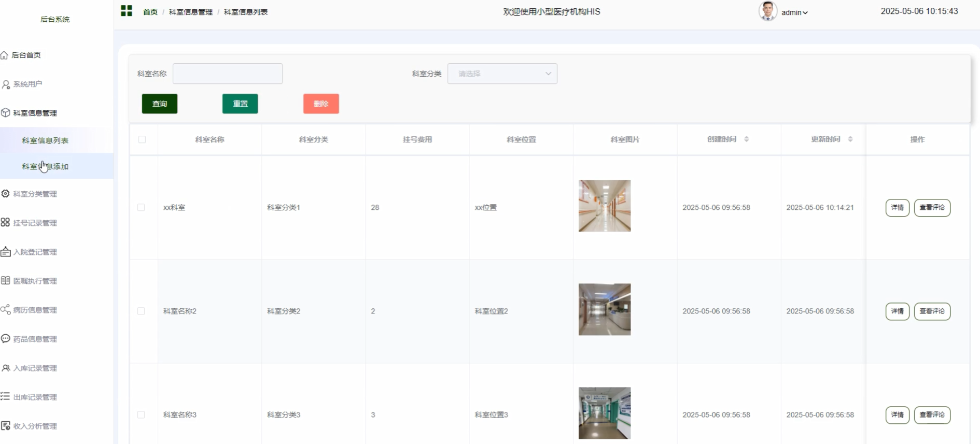Check the box for 科室名称2 row
Image resolution: width=980 pixels, height=444 pixels.
tap(141, 311)
